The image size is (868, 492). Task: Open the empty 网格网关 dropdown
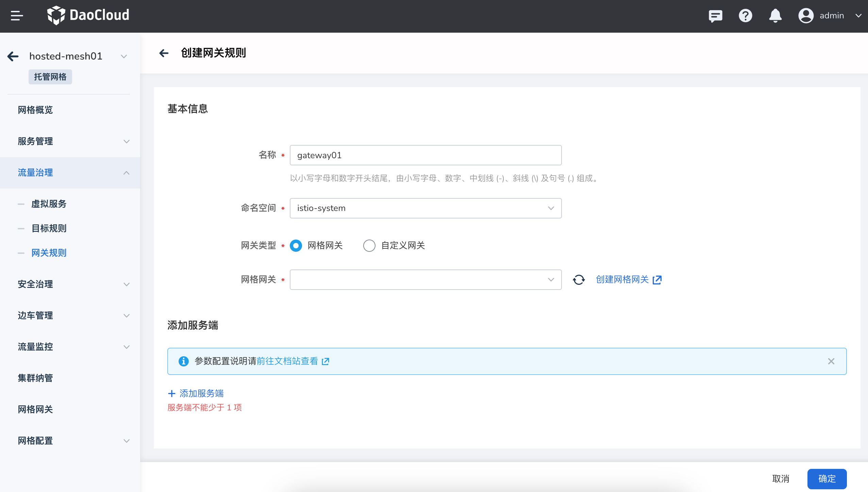point(425,280)
